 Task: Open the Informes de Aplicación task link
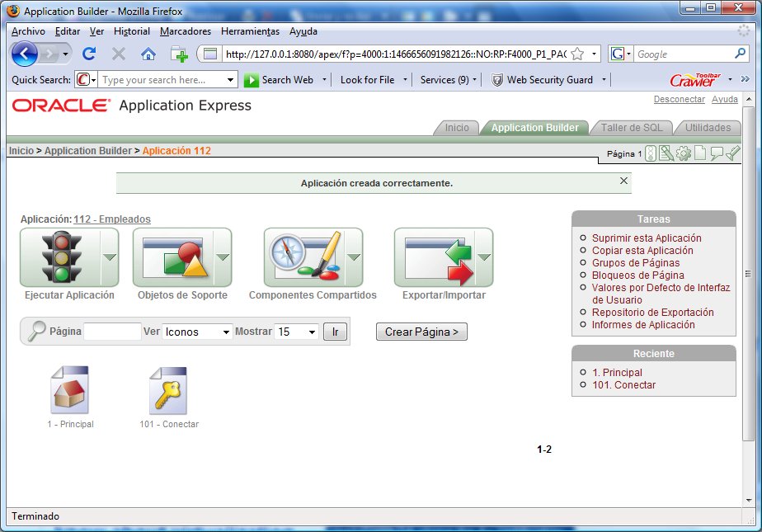click(x=643, y=324)
